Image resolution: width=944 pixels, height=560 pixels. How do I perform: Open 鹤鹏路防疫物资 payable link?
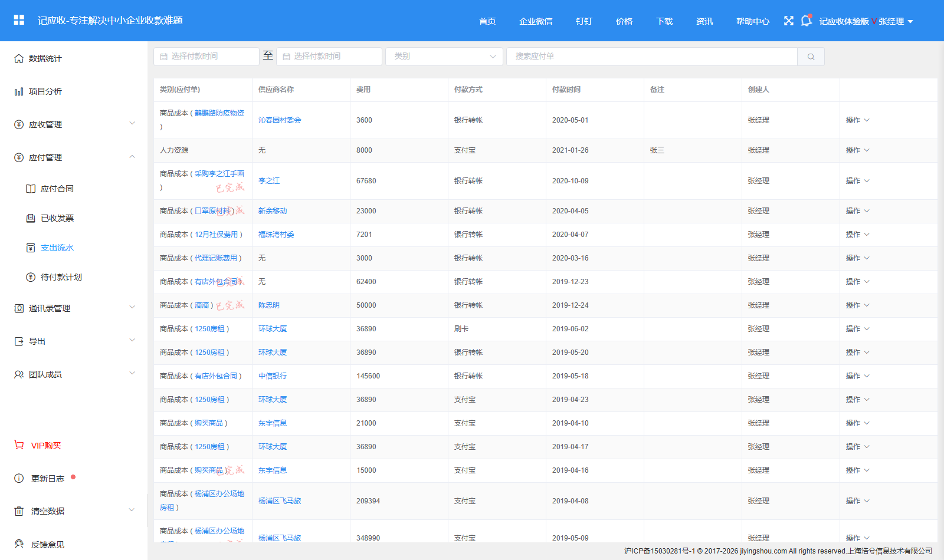pyautogui.click(x=219, y=113)
